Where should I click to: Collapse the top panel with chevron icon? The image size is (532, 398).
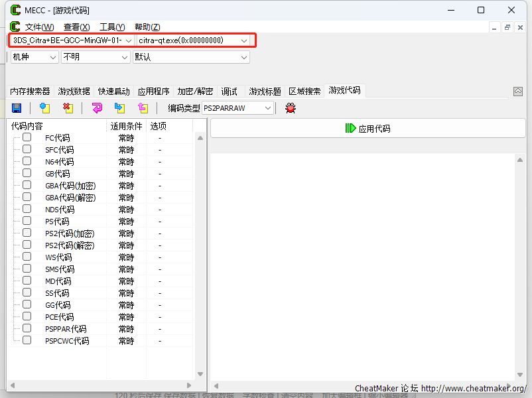click(x=518, y=92)
